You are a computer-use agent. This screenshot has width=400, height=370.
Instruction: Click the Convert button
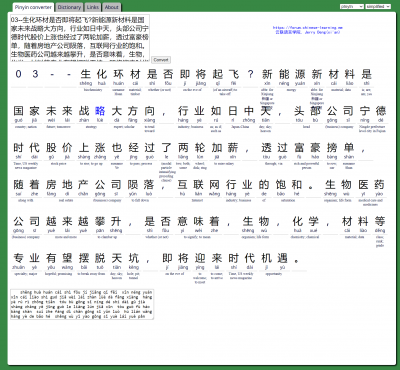[161, 60]
